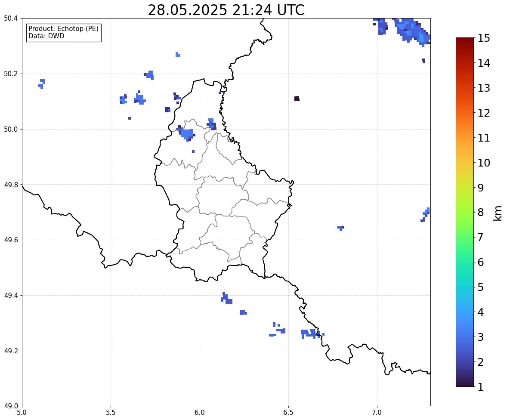This screenshot has height=420, width=507.
Task: Click the isolated dark echo cell near 6.55°E, 50.1°N
Action: [297, 99]
